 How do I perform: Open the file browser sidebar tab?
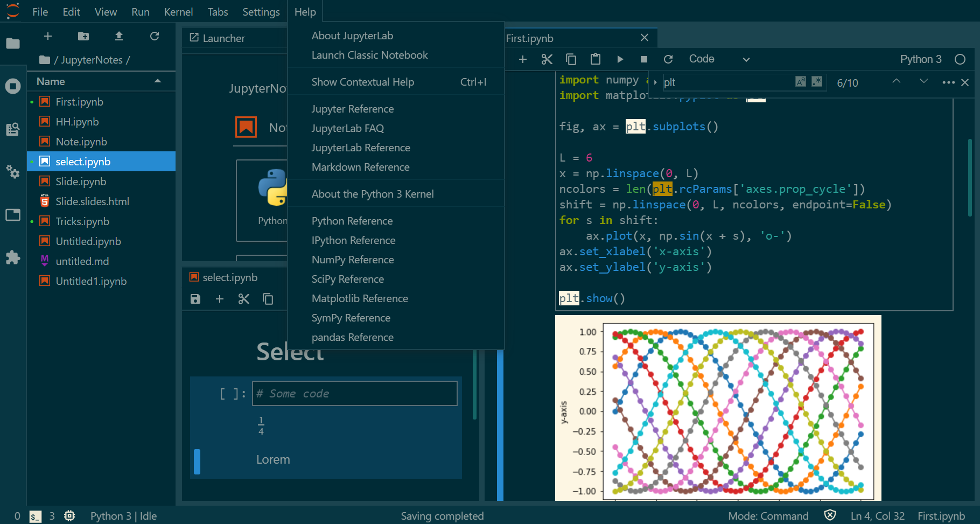tap(13, 44)
